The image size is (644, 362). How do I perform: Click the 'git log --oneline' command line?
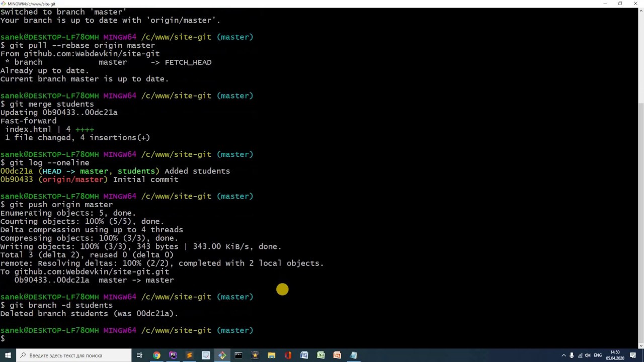[x=49, y=163]
